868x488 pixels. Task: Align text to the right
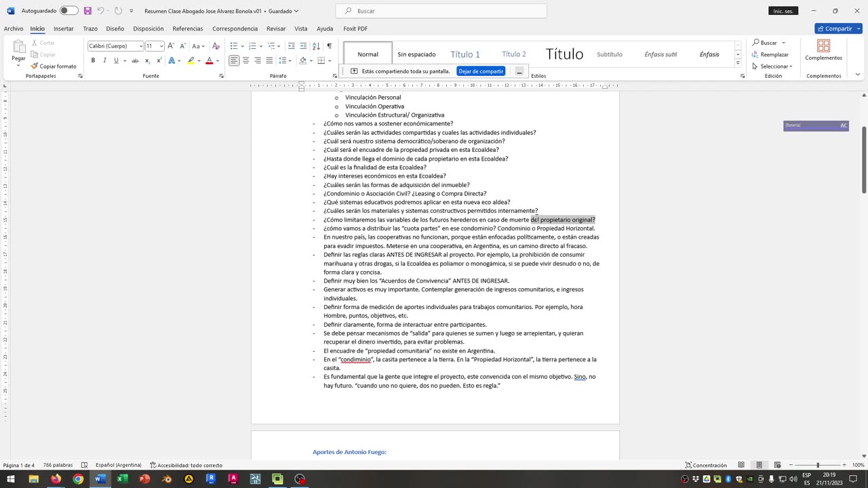[257, 60]
